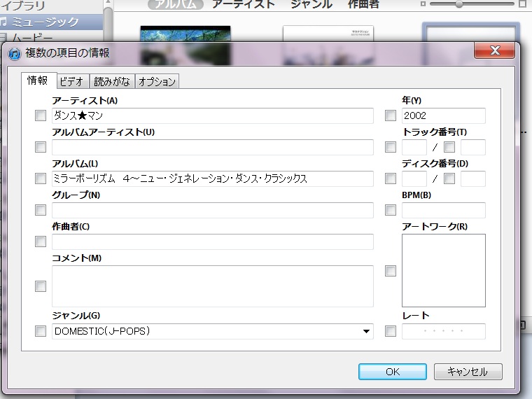Switch iTunes view to アルバム

(x=176, y=4)
